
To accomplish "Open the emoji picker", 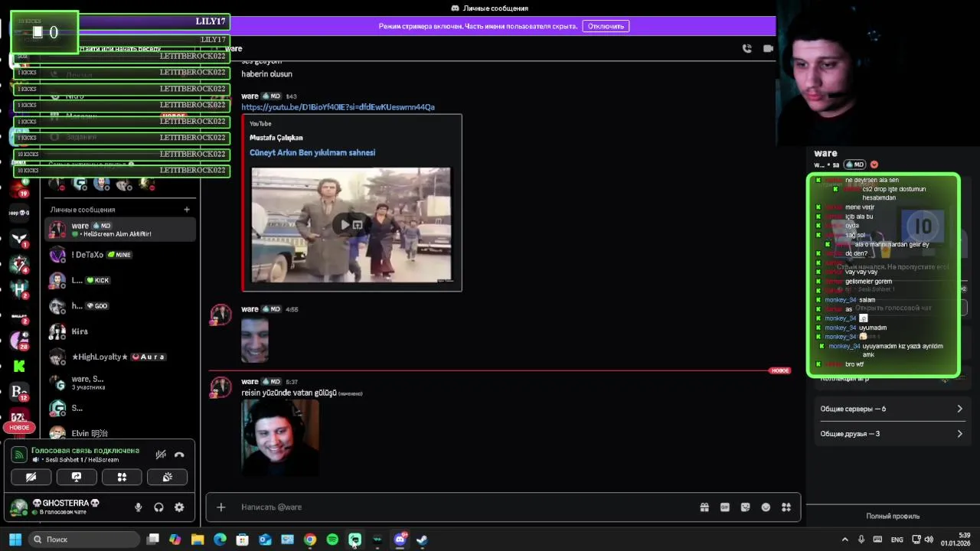I will coord(766,507).
